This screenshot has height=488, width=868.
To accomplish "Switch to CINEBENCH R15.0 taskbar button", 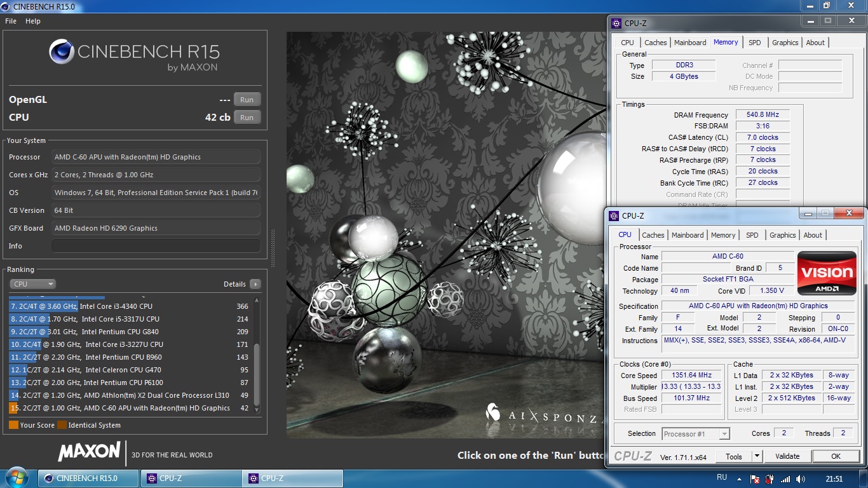I will pyautogui.click(x=88, y=478).
